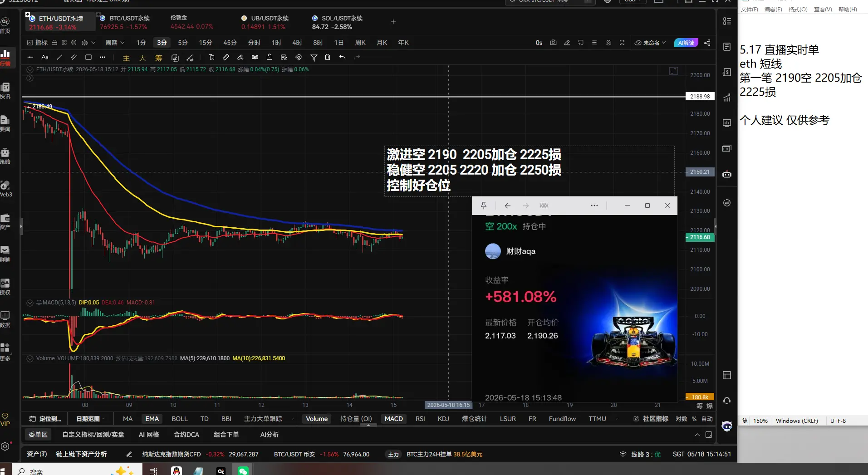The image size is (868, 475).
Task: Click the VIP icon in the sidebar
Action: 5,420
